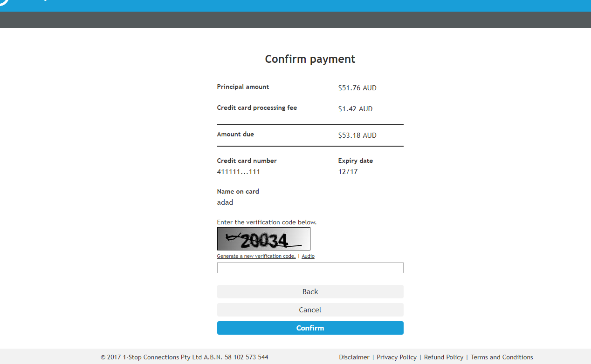
Task: Click the name on card value adad
Action: 225,202
